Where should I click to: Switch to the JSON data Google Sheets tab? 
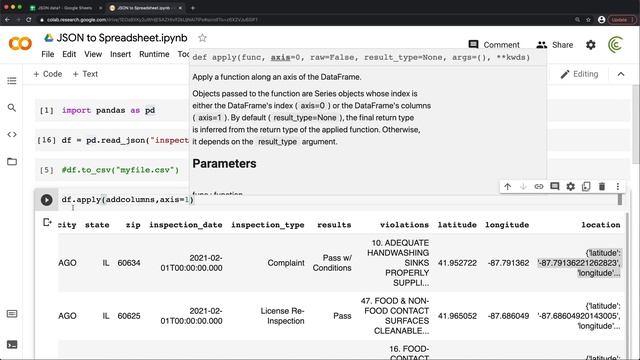(64, 8)
